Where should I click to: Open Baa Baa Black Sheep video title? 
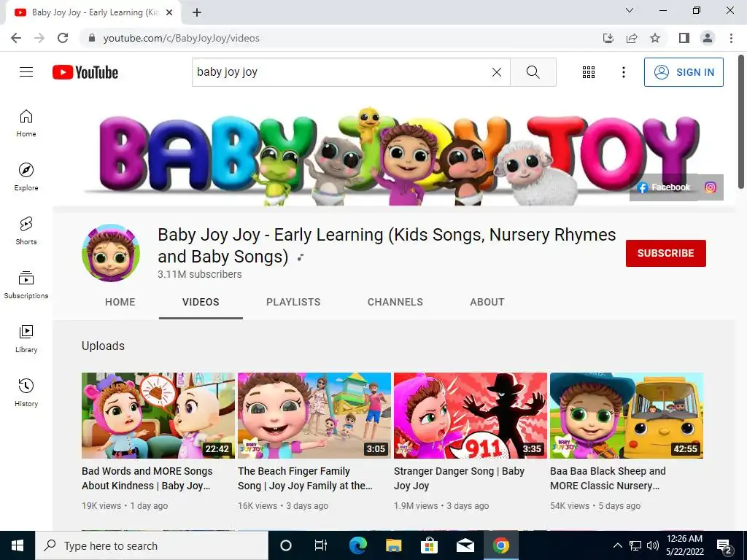[x=608, y=478]
